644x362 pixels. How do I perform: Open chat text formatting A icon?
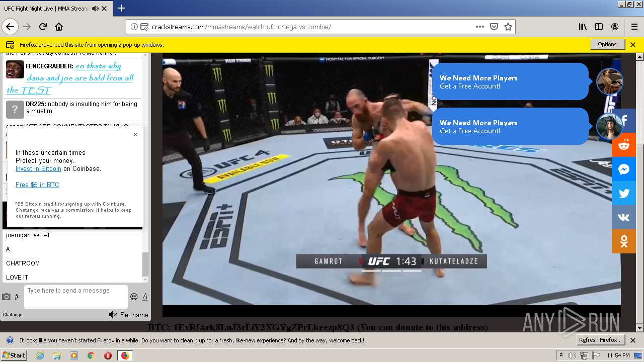point(145,297)
